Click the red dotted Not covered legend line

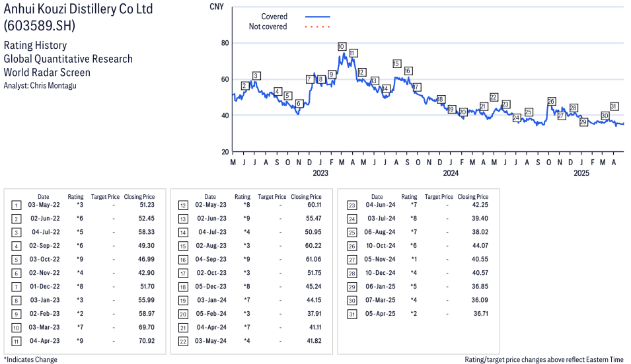318,27
